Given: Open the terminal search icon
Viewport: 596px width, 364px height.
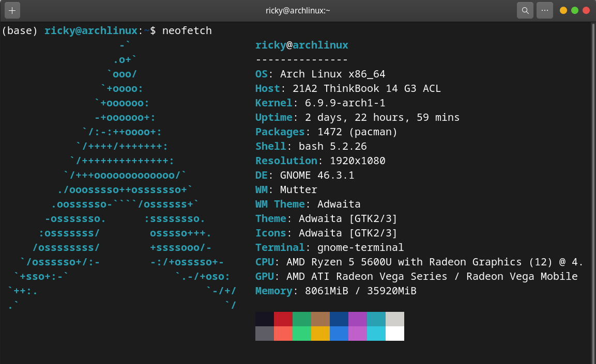Looking at the screenshot, I should [x=525, y=10].
